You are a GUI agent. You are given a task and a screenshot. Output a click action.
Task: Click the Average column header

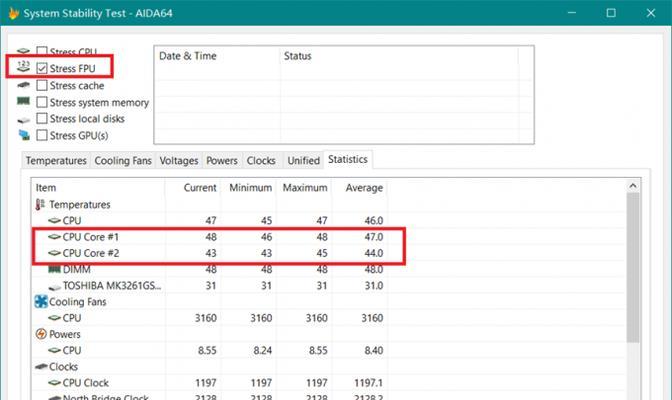[360, 188]
